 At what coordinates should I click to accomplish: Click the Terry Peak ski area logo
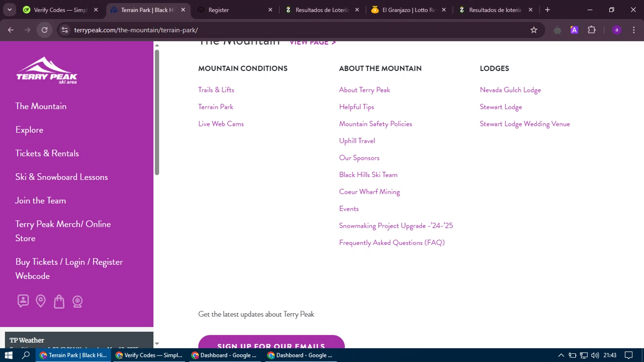tap(47, 70)
